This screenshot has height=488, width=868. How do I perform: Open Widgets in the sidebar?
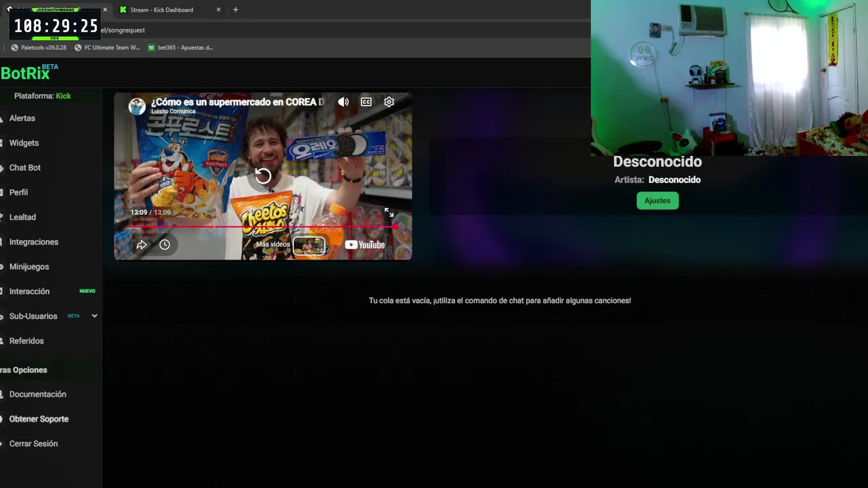pos(24,143)
